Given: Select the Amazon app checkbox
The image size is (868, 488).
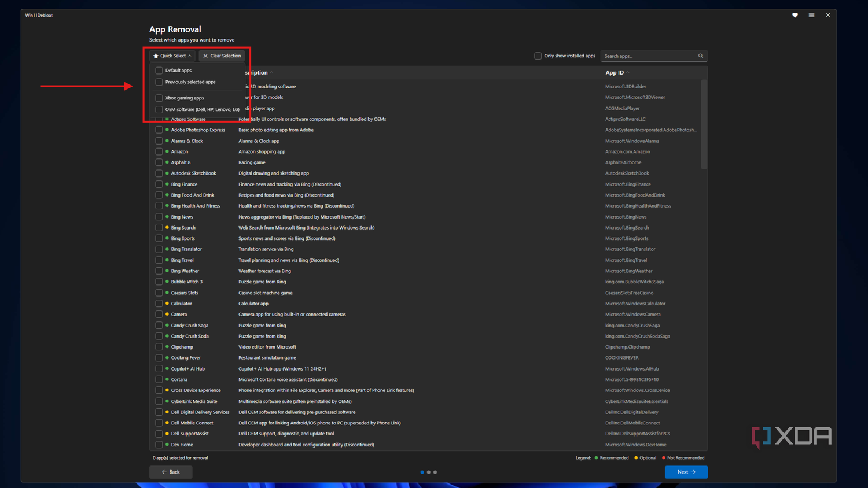Looking at the screenshot, I should click(x=159, y=151).
